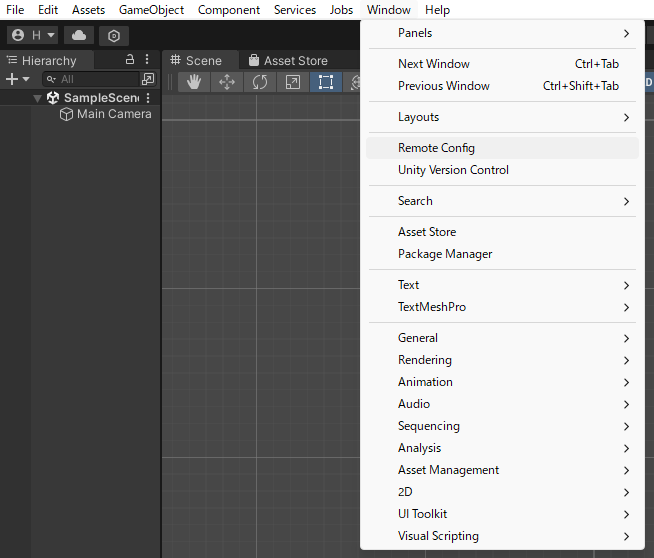Collapse the SampleScene tree arrow
Screen dimensions: 654x558
pos(38,98)
